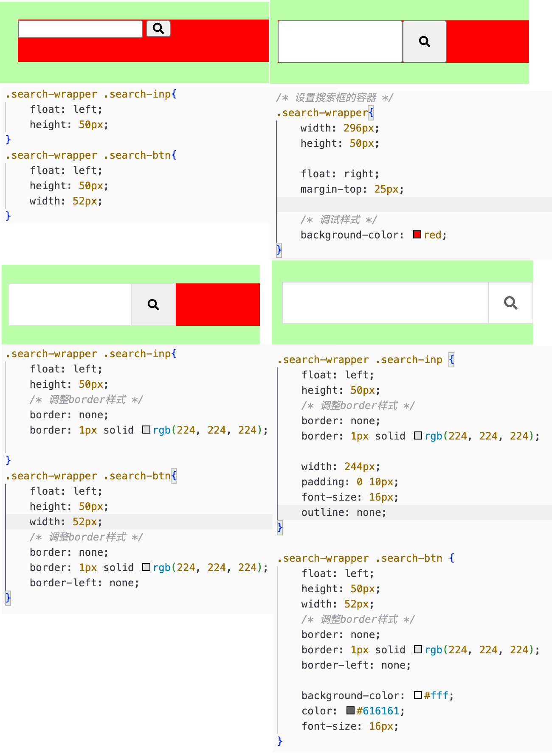Focus the small search input in top-left demo
Screen dimensions: 552x756
(x=80, y=29)
